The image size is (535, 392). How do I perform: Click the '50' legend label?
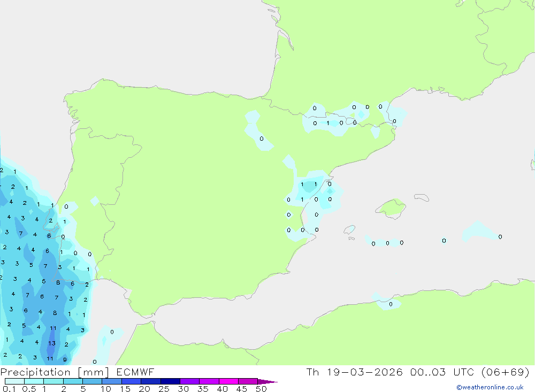pyautogui.click(x=261, y=389)
